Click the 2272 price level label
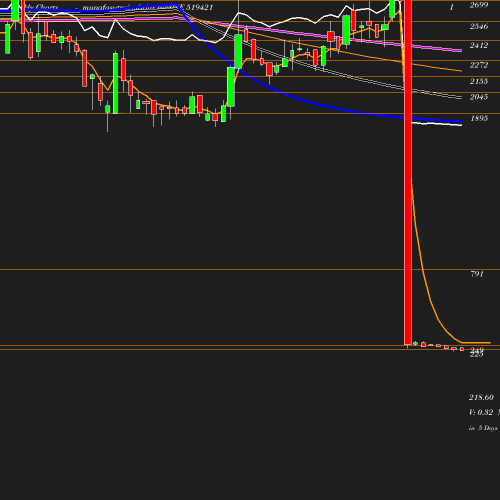 click(x=479, y=65)
